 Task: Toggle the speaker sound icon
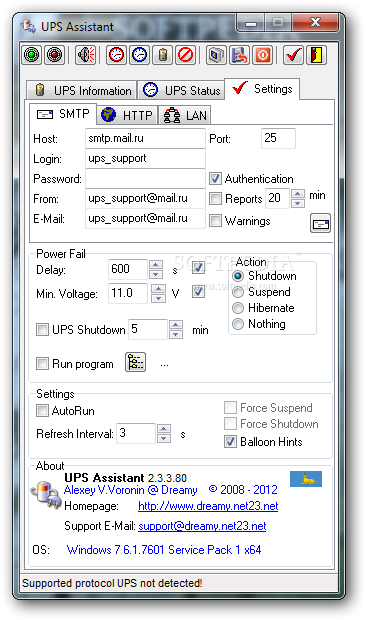pos(86,55)
